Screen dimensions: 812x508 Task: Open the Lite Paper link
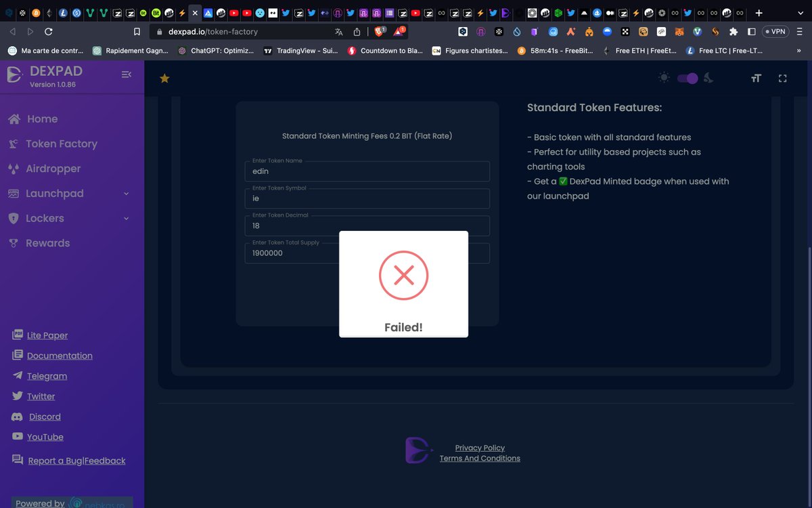[47, 335]
